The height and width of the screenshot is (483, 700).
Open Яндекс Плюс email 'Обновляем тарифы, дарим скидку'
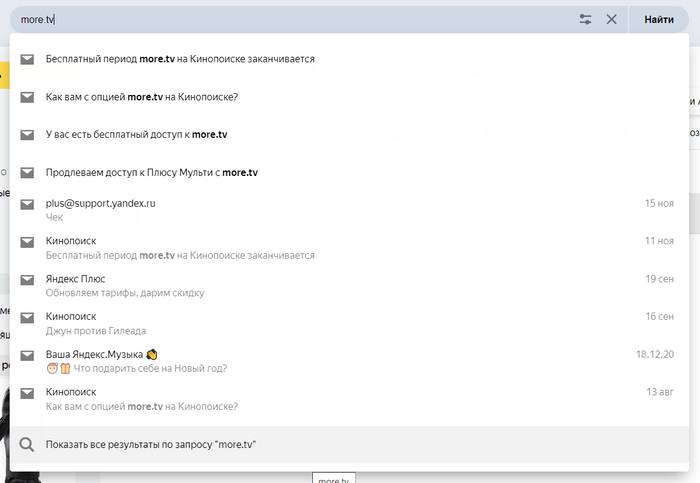pos(349,286)
